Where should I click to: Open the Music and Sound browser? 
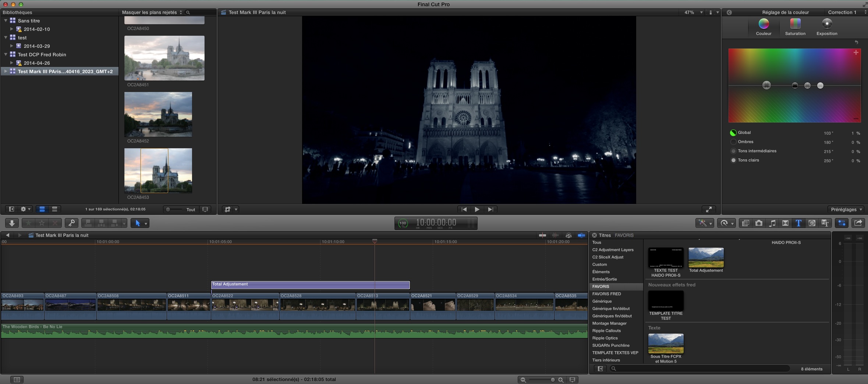coord(772,223)
